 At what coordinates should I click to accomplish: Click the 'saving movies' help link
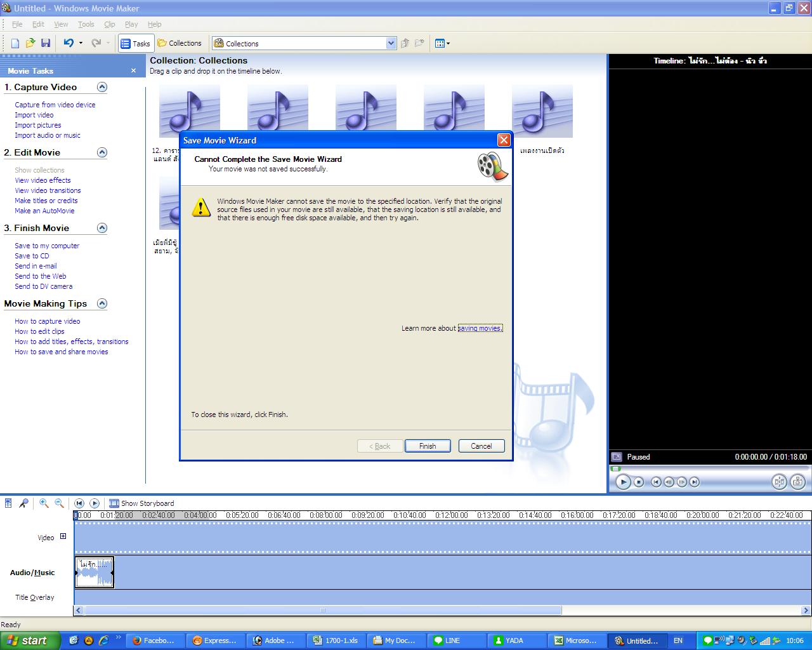pyautogui.click(x=480, y=328)
